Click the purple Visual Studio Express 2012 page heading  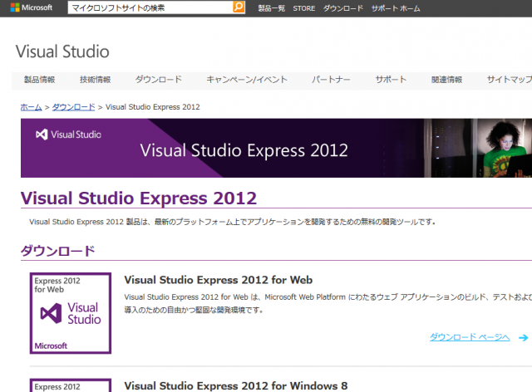[x=139, y=198]
